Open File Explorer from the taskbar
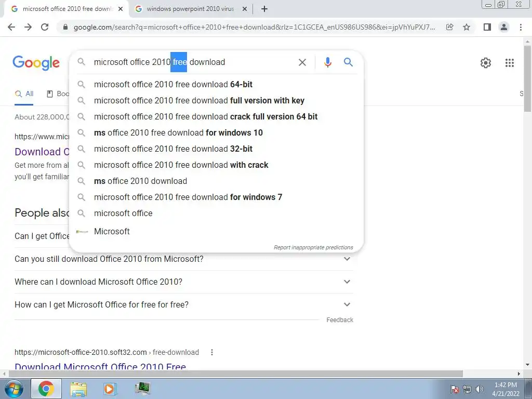Screen dimensions: 532x399 coord(78,389)
